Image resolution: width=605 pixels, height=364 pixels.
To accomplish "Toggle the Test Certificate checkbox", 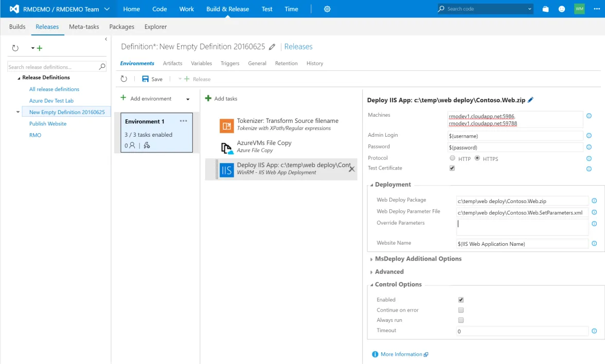I will (x=452, y=168).
